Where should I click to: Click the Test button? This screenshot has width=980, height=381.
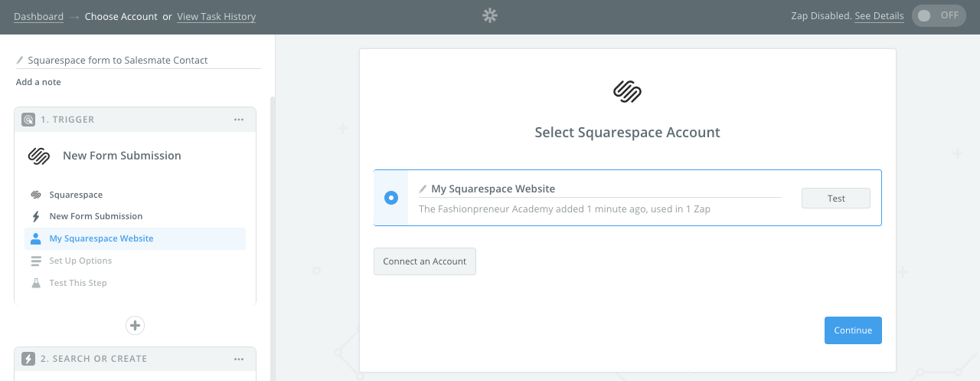pos(836,198)
